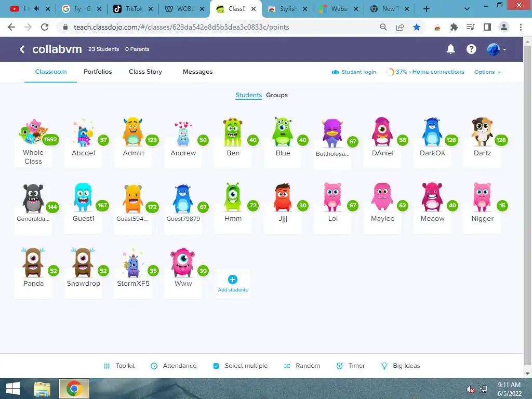This screenshot has width=532, height=399.
Task: Select Guest79879's blue monster avatar
Action: point(183,198)
